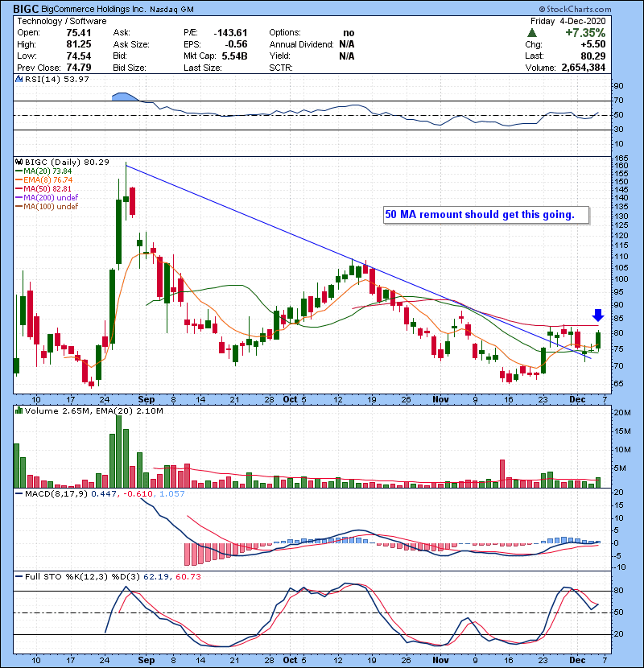Image resolution: width=644 pixels, height=668 pixels.
Task: Click the tall red mid-November volume bar
Action: (x=502, y=474)
